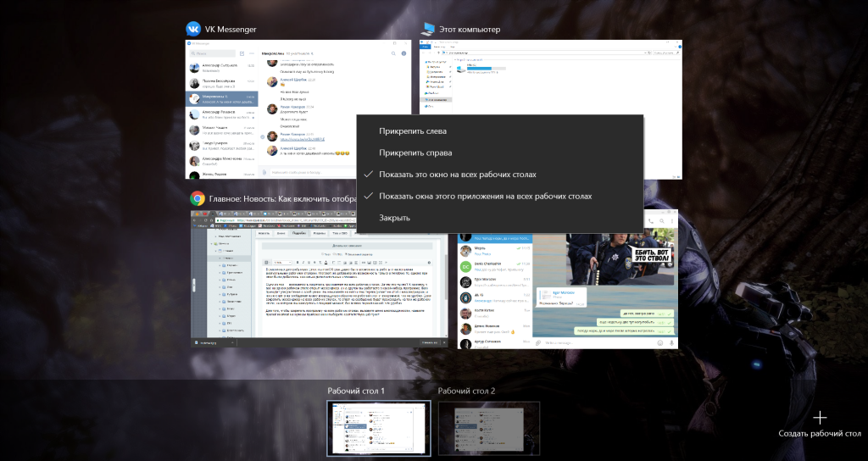The height and width of the screenshot is (461, 868).
Task: Click 'Закрыть' in the context menu
Action: tap(395, 218)
